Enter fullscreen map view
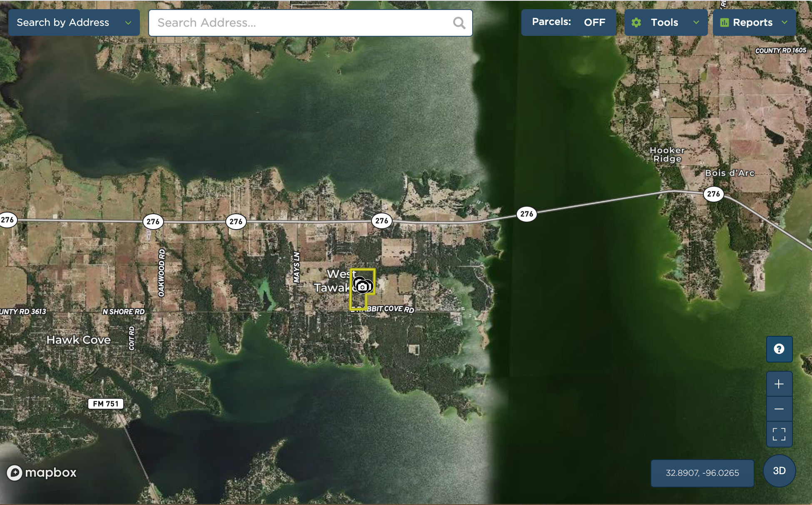The image size is (812, 505). click(779, 434)
